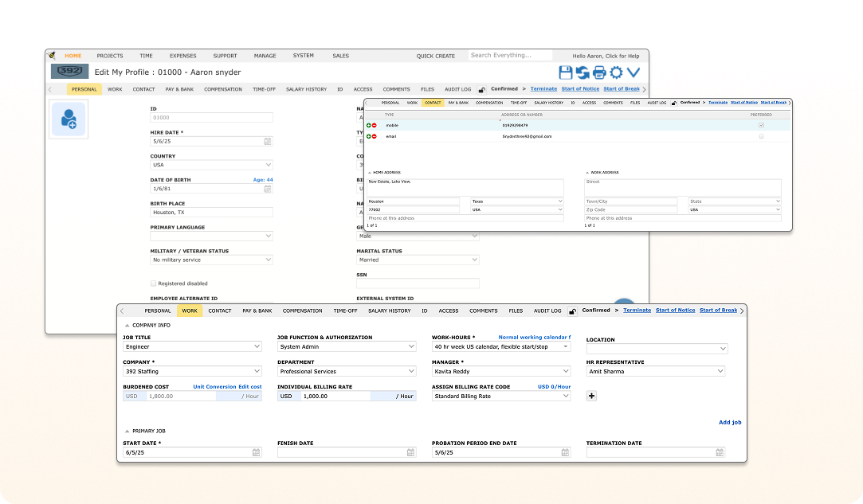Click the Save disk icon in profile header
This screenshot has width=863, height=504.
click(x=565, y=72)
